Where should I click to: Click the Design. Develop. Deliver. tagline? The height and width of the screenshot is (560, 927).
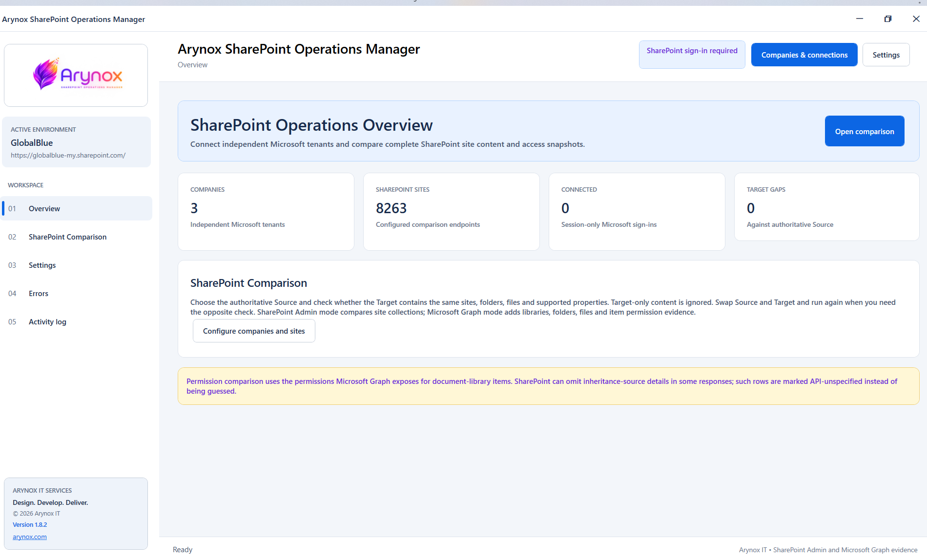click(x=50, y=502)
